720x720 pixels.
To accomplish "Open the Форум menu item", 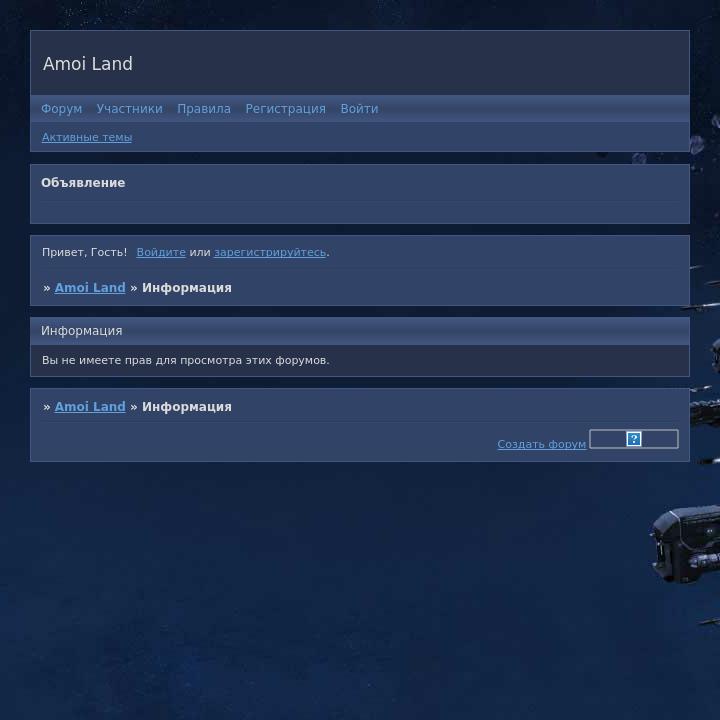I will tap(61, 109).
